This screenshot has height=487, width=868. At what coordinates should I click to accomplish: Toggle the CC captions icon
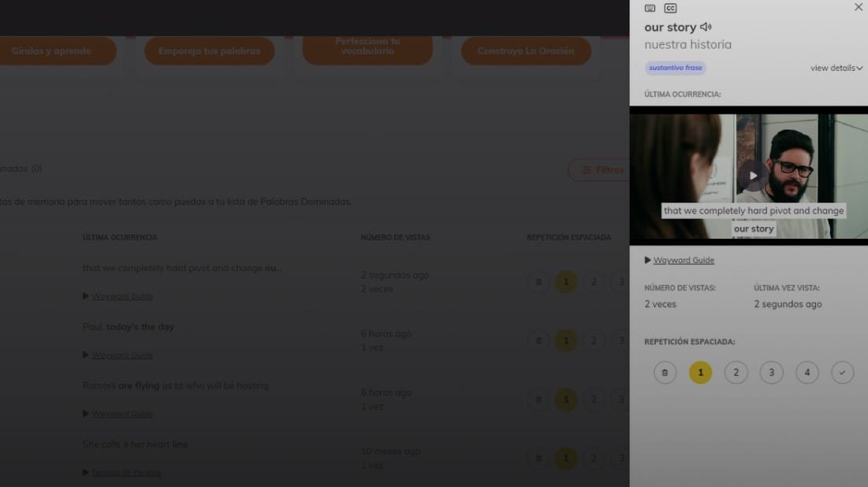pyautogui.click(x=670, y=8)
